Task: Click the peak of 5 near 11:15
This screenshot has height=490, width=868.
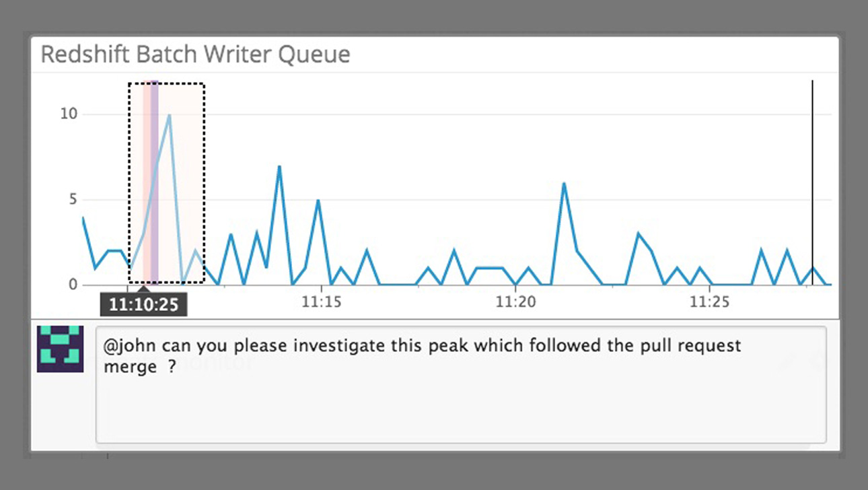Action: pyautogui.click(x=318, y=200)
